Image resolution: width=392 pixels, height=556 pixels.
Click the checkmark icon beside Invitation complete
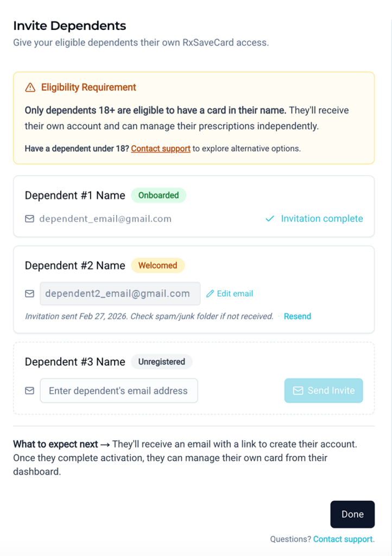click(x=270, y=219)
